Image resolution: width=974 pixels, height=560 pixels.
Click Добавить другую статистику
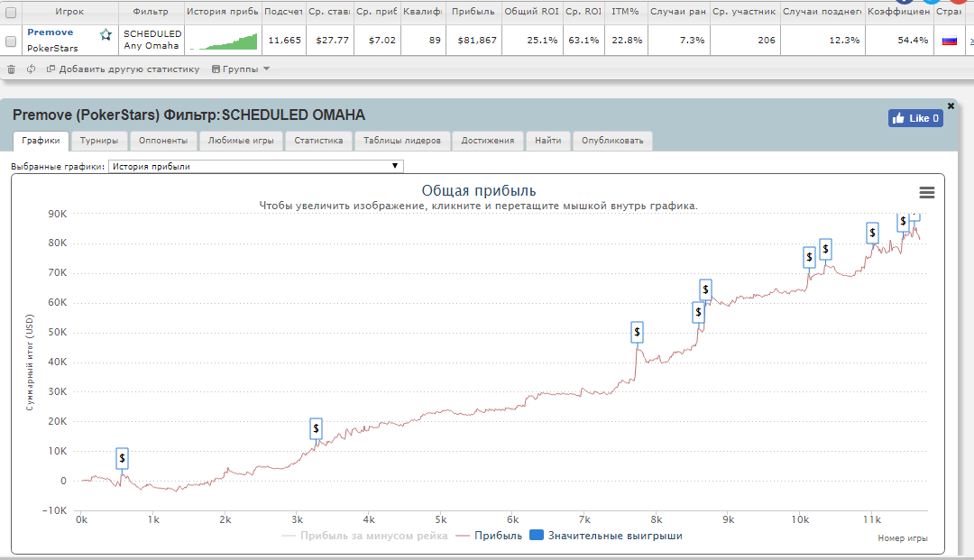pyautogui.click(x=124, y=69)
